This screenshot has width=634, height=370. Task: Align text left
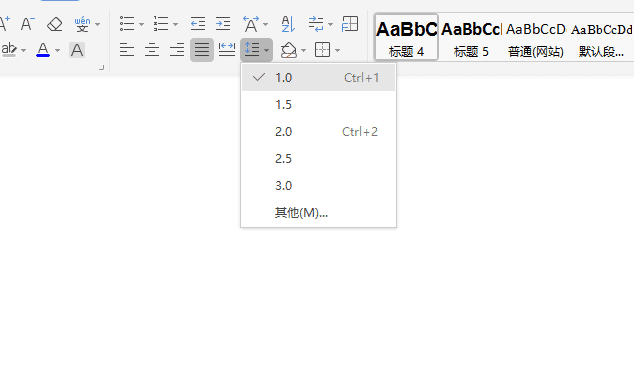127,50
